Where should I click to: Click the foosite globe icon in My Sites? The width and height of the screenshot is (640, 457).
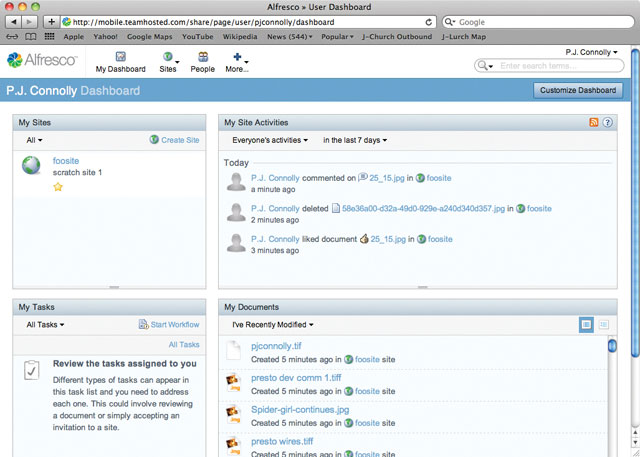tap(31, 165)
